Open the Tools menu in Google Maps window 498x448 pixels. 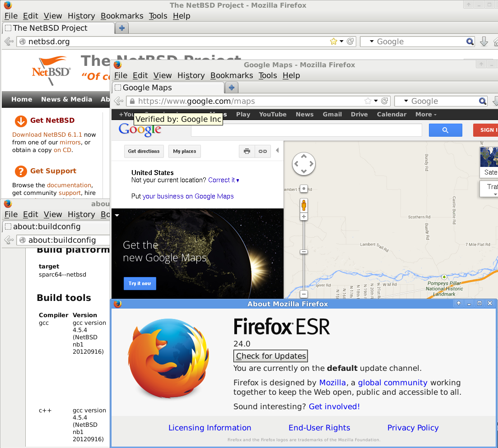click(x=268, y=75)
